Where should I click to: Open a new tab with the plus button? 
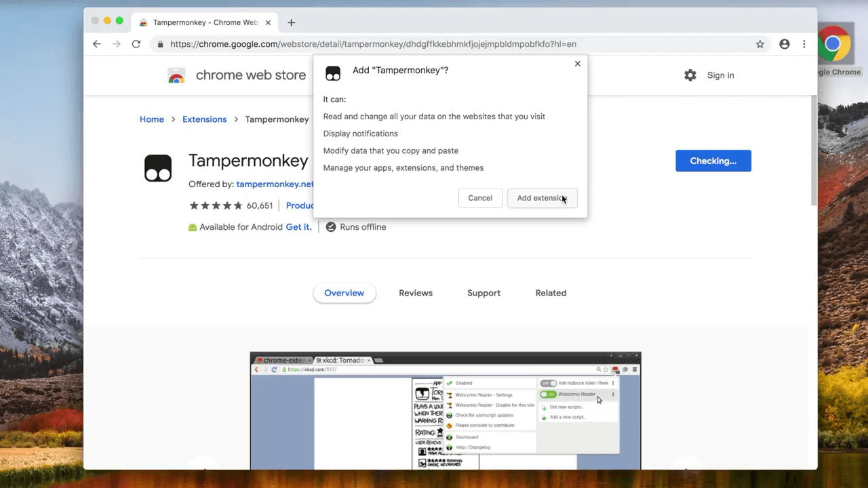click(292, 22)
